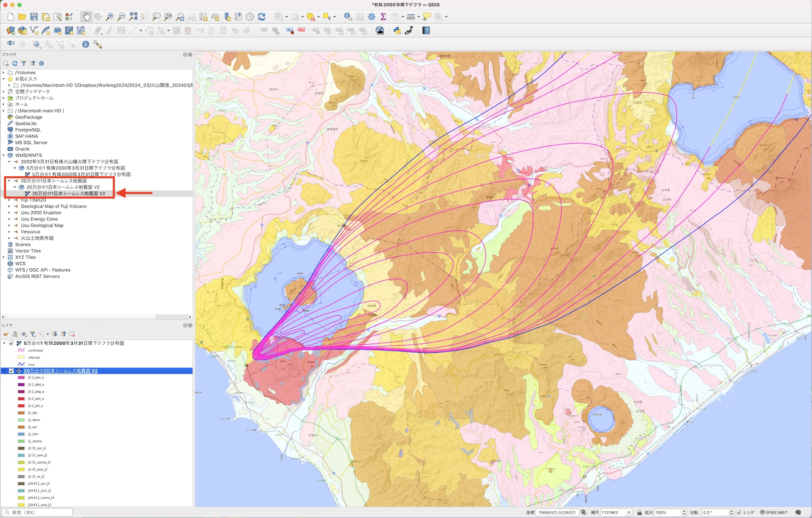This screenshot has height=518, width=812.
Task: Click the Statistical Summary sigma icon
Action: click(x=383, y=17)
